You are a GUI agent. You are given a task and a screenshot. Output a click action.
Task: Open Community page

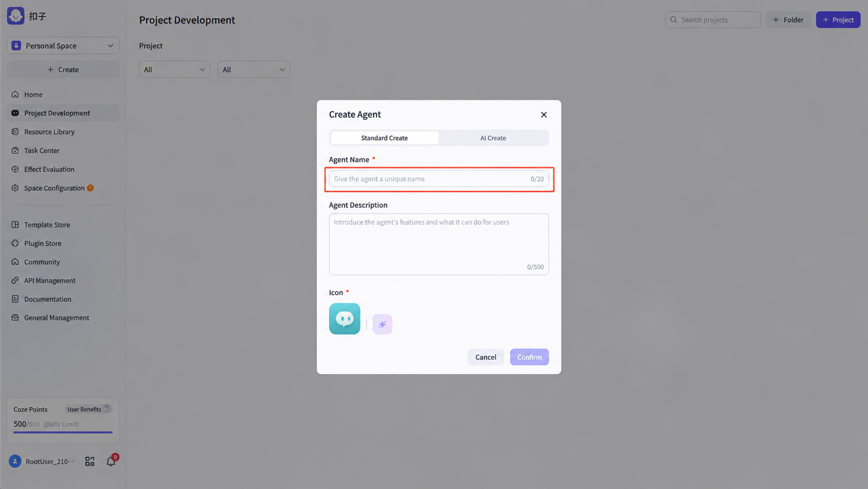tap(63, 262)
